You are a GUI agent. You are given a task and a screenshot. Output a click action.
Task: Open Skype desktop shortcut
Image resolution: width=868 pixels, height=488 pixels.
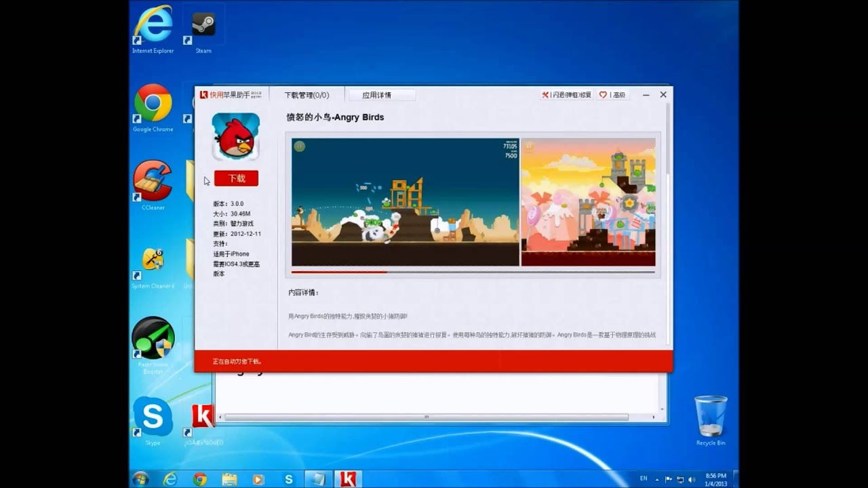153,420
